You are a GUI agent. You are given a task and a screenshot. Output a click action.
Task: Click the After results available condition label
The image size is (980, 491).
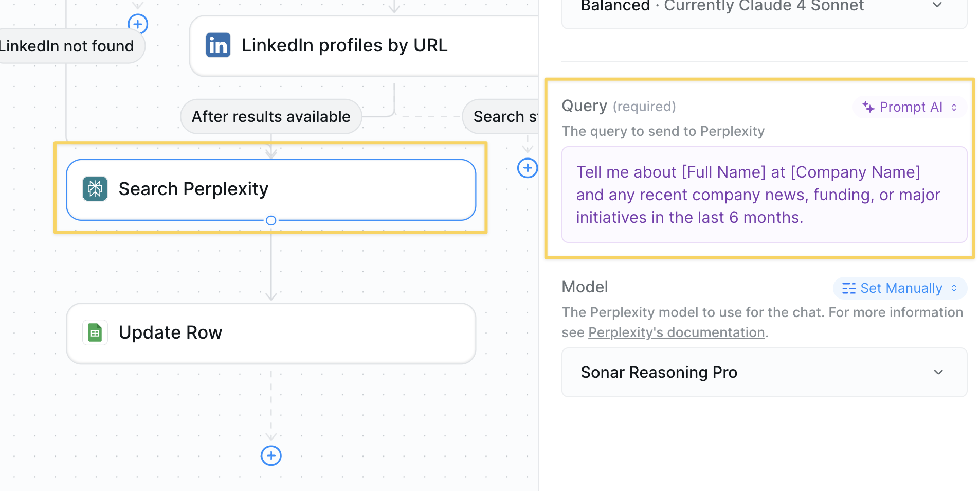click(271, 117)
